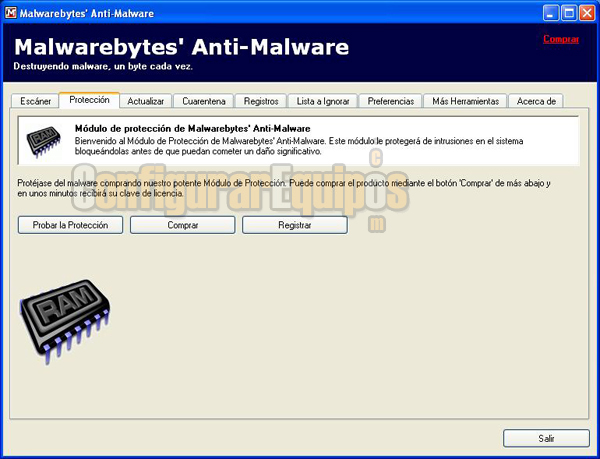Minimize the Malwarebytes window
Viewport: 600px width, 459px height.
tap(551, 13)
